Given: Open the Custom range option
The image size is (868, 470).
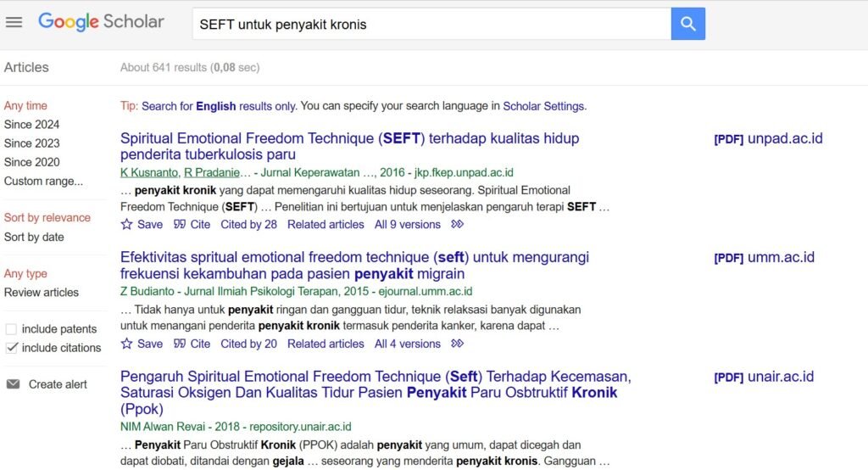Looking at the screenshot, I should [x=43, y=182].
